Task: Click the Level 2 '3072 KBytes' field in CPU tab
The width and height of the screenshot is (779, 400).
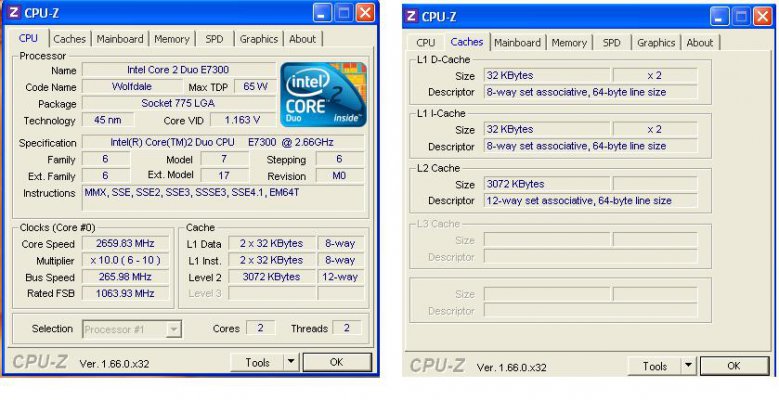Action: pos(271,277)
